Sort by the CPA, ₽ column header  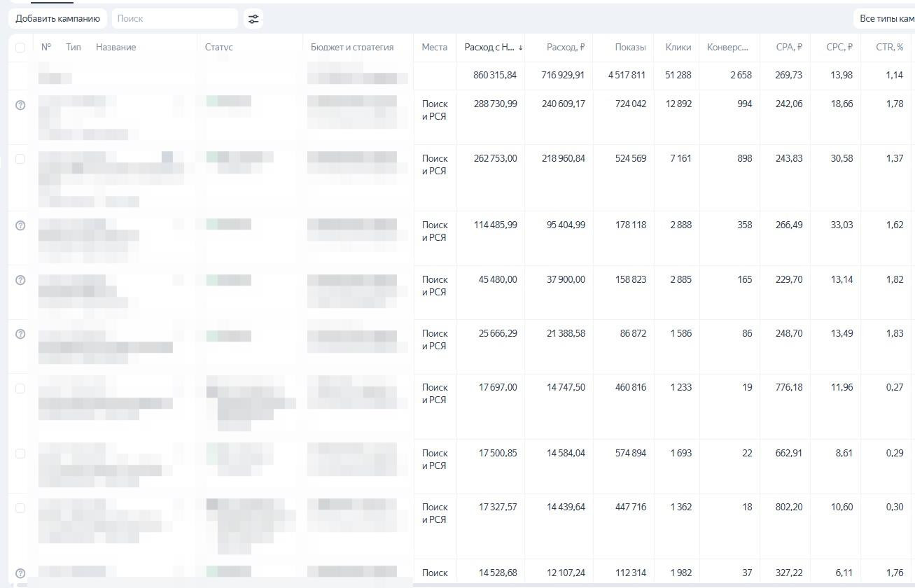790,47
